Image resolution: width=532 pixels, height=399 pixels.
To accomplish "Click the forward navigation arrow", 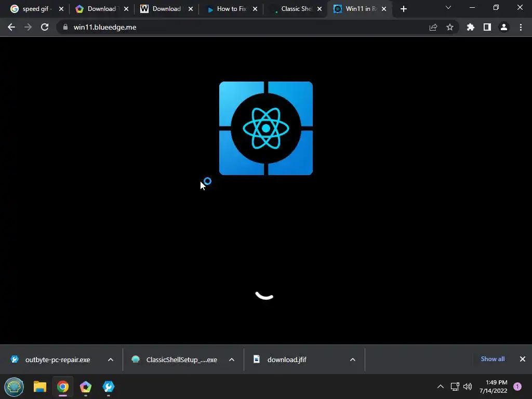I will 28,27.
